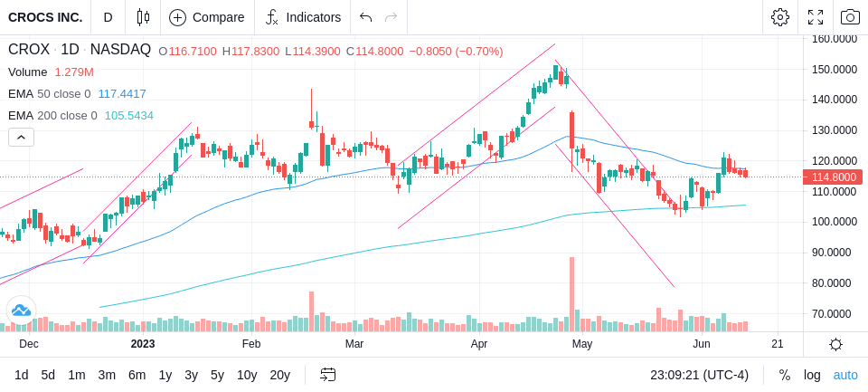Click the 2023 label on time axis

click(x=143, y=344)
